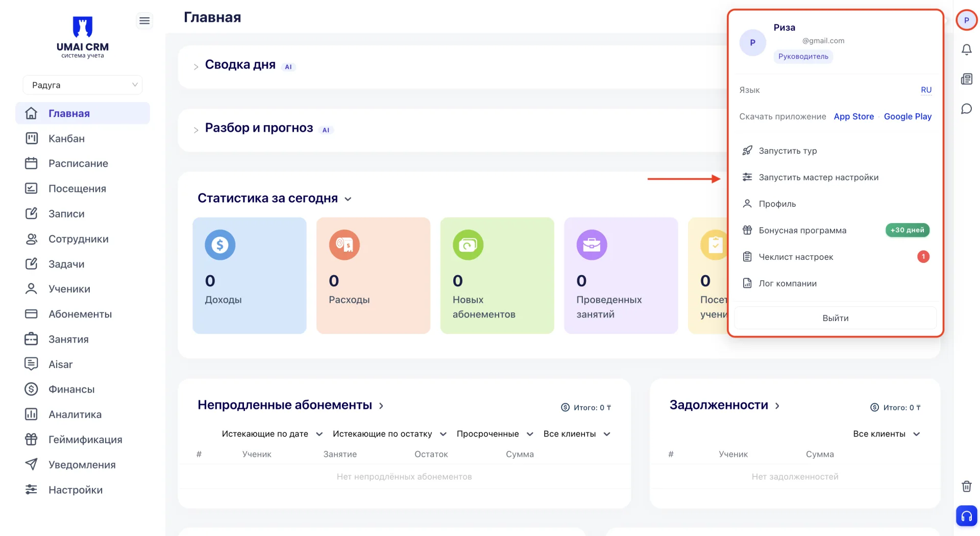Click the Занятия briefcase icon
The height and width of the screenshot is (536, 980).
click(x=31, y=339)
